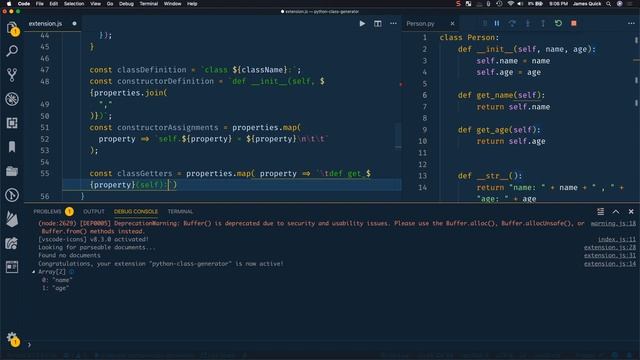
Task: Open the Project Manager folder icon
Action: point(12,171)
